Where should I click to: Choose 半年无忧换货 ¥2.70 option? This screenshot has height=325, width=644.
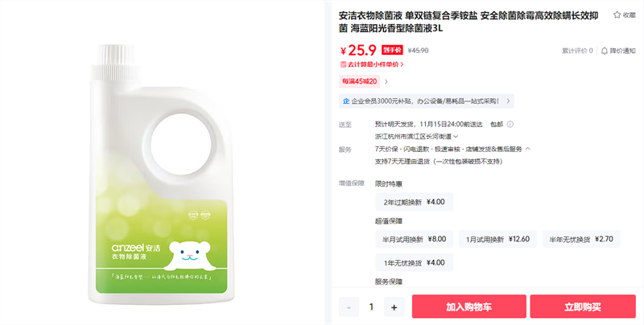[x=581, y=239]
